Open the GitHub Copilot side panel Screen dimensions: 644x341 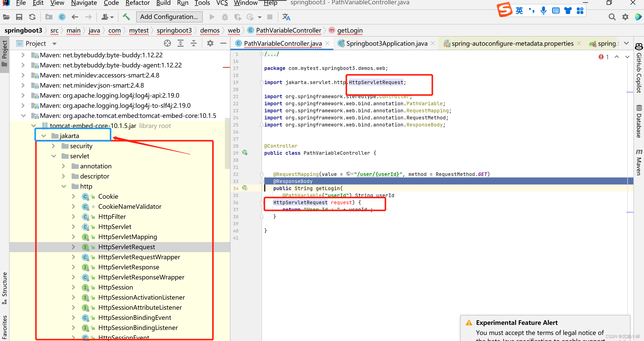pyautogui.click(x=639, y=68)
